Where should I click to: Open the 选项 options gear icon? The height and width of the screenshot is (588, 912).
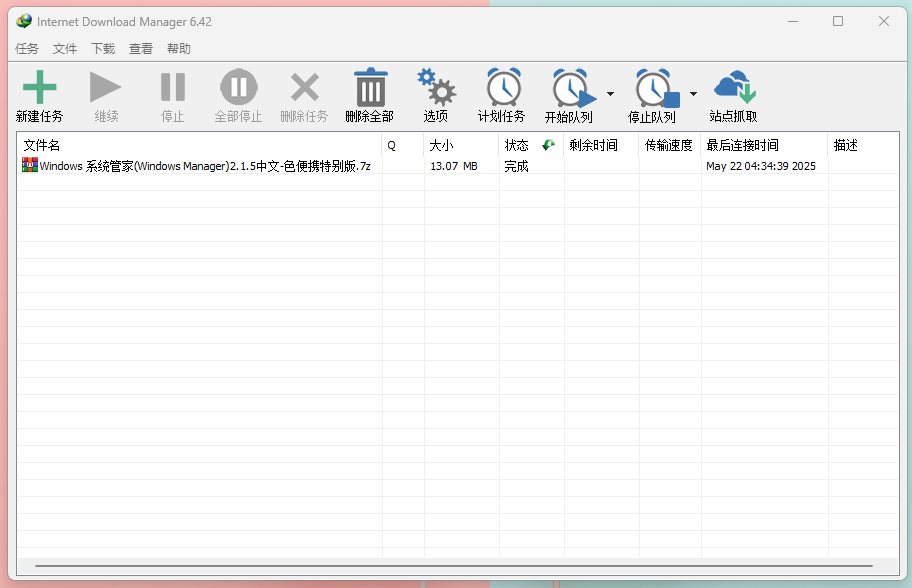(436, 87)
